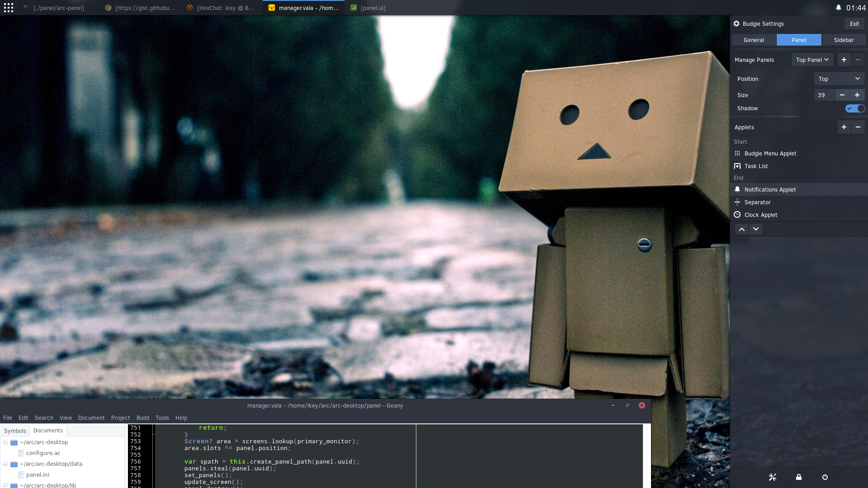Screen dimensions: 868x488
Task: Open the Position dropdown set to Top
Action: tap(839, 79)
